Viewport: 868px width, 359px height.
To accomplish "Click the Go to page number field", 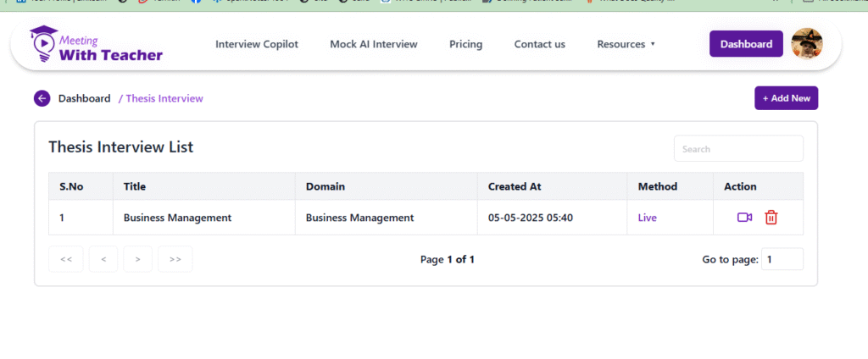I will [x=782, y=259].
